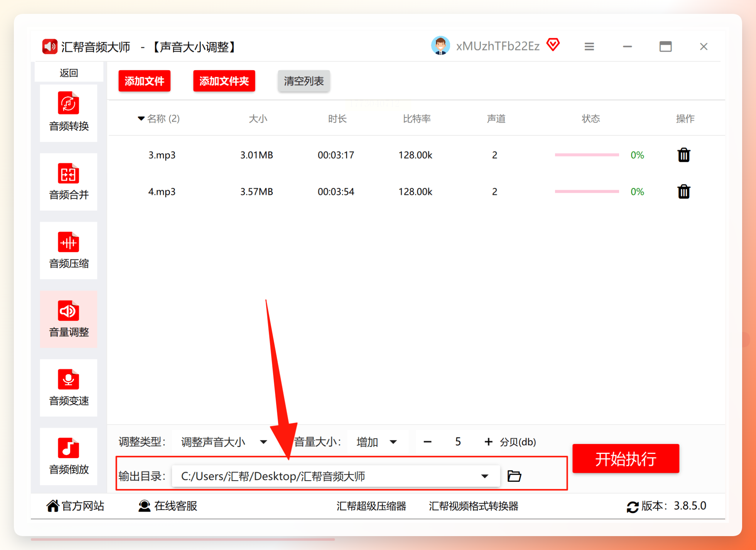Click the 4.mp3 progress bar
Image resolution: width=756 pixels, height=550 pixels.
tap(587, 192)
